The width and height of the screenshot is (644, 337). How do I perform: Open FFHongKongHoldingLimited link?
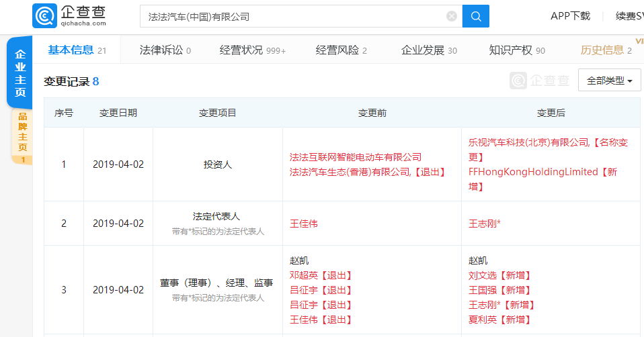[x=533, y=172]
